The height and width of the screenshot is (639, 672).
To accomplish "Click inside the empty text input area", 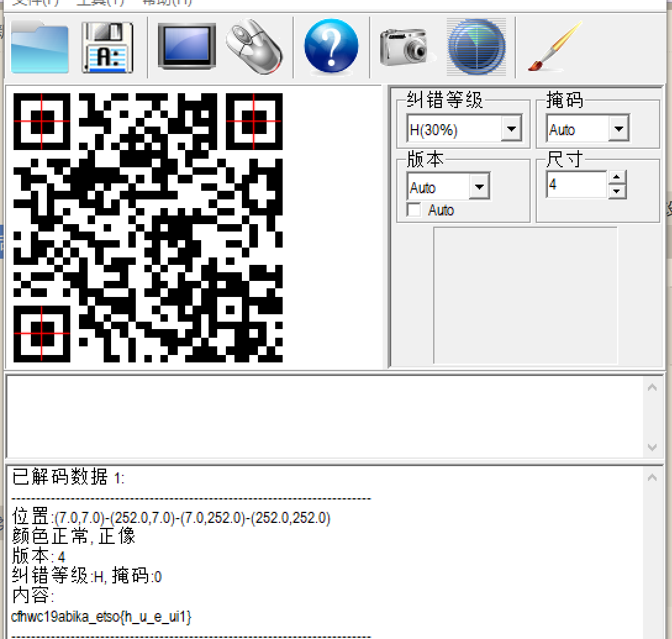I will tap(326, 416).
